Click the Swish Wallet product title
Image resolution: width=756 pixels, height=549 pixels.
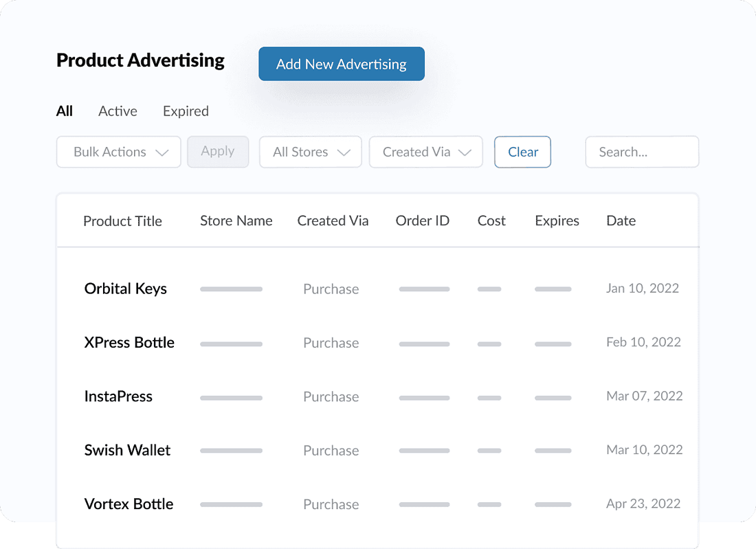(x=127, y=450)
